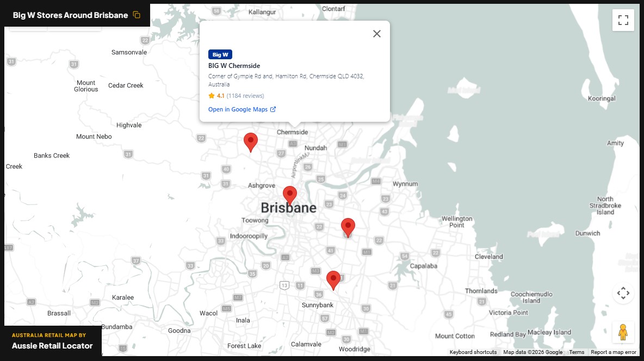Click the Cedar Creek map label
This screenshot has width=644, height=361.
click(126, 85)
